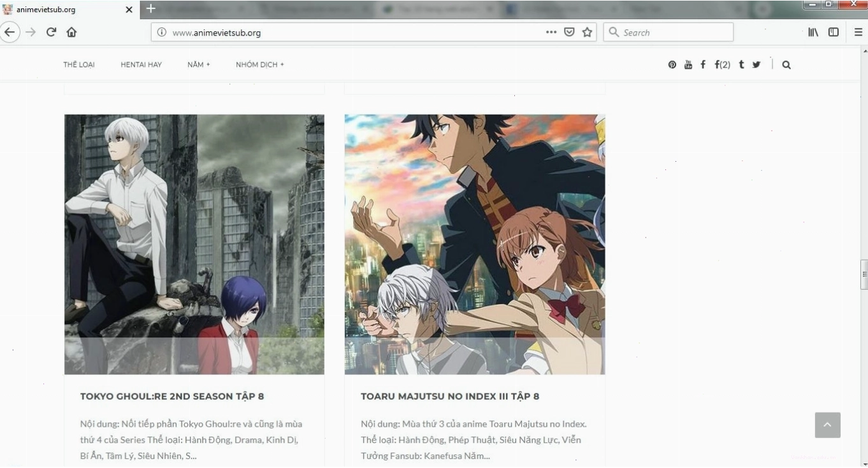Close the animevietsub.org tab
Viewport: 868px width, 468px height.
(x=129, y=10)
